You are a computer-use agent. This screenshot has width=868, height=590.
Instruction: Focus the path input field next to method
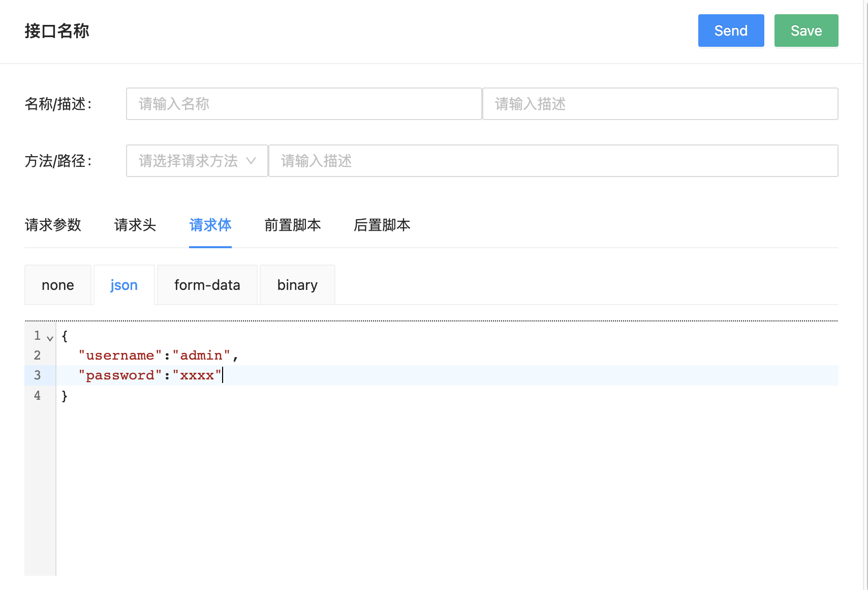(553, 161)
